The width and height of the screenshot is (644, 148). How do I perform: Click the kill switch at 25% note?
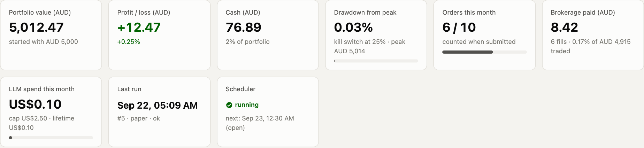360,42
